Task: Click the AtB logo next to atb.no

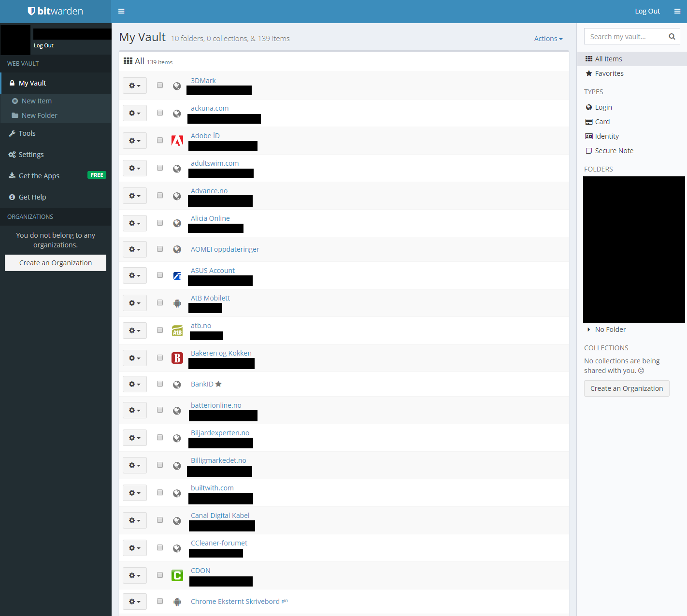Action: point(177,330)
